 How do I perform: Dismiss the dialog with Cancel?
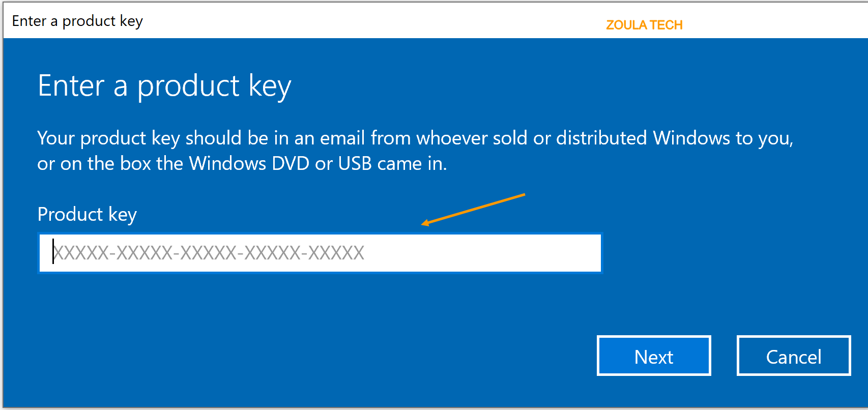[793, 356]
